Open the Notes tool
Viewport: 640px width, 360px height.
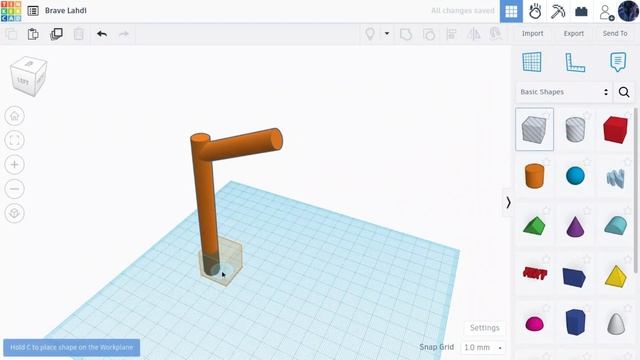(x=618, y=62)
